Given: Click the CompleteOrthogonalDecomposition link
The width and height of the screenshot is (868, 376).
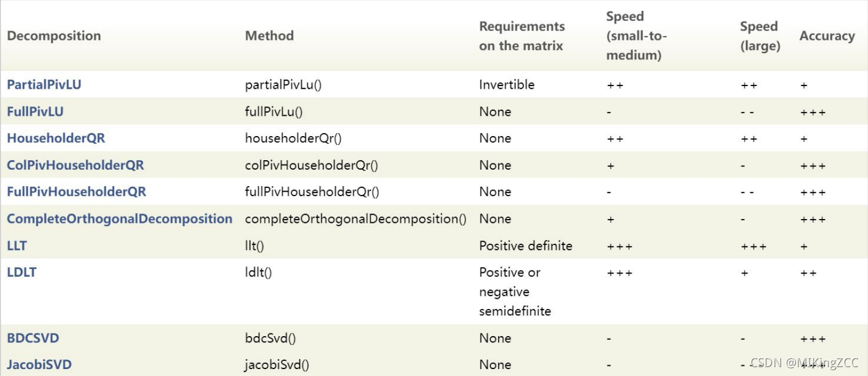Looking at the screenshot, I should (x=120, y=219).
